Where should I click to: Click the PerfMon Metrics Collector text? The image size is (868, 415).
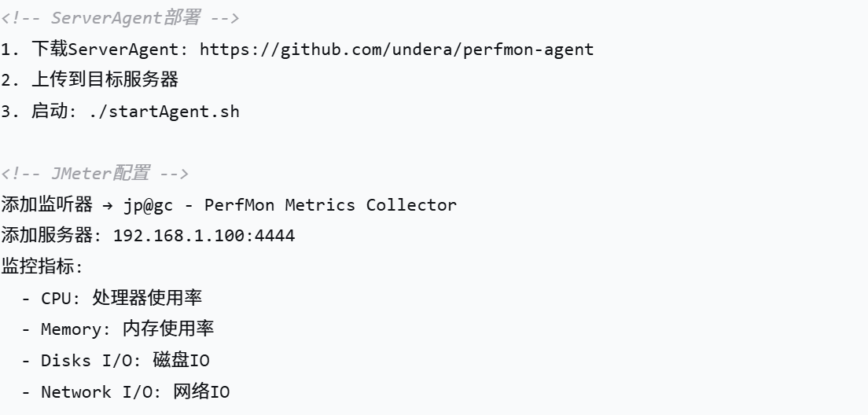tap(330, 205)
